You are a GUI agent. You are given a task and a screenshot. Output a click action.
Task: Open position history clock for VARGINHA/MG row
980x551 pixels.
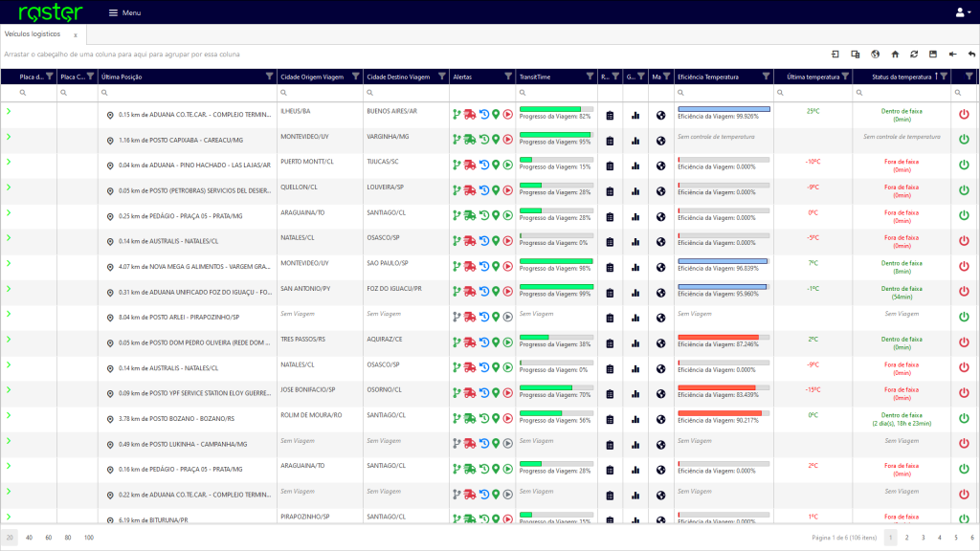(x=483, y=140)
